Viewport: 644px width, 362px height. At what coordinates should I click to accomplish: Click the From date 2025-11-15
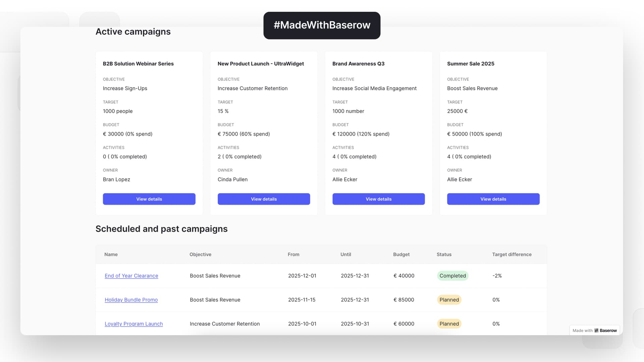[302, 300]
